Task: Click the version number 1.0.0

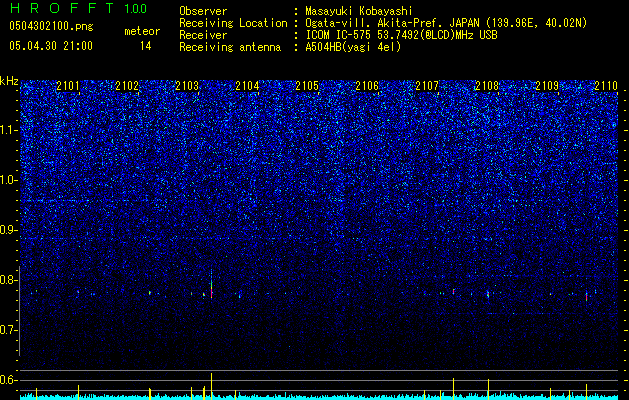Action: [136, 9]
